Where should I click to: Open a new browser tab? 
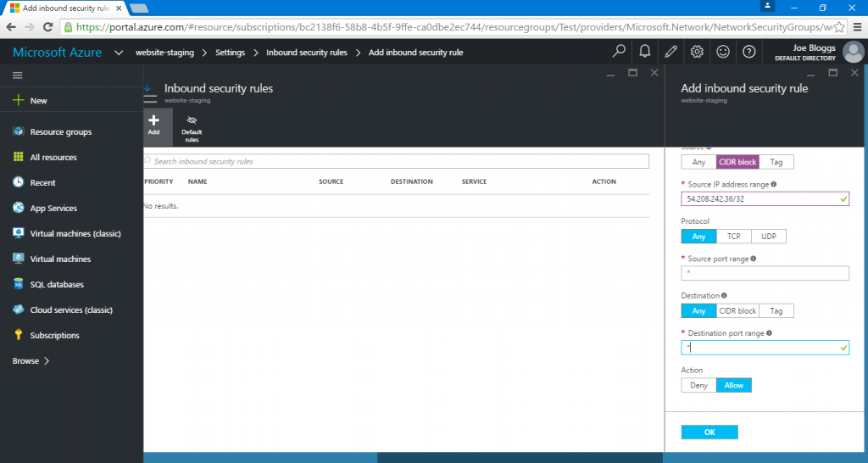click(x=139, y=8)
